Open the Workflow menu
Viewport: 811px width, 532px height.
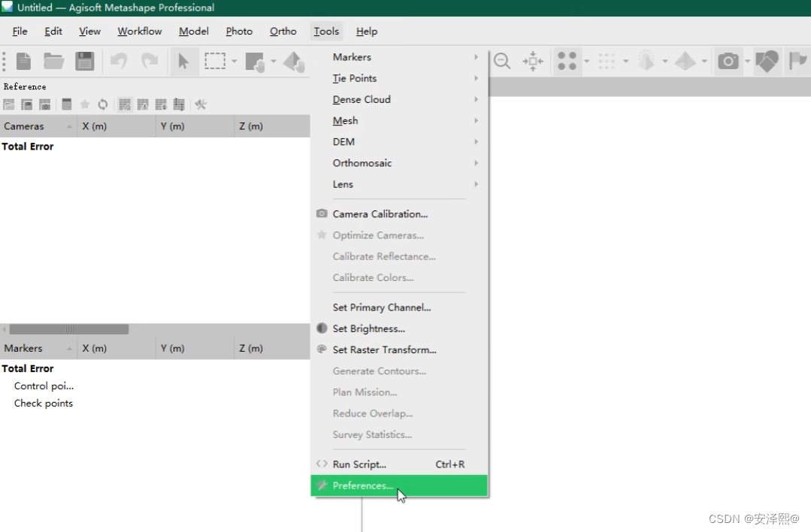pos(140,32)
